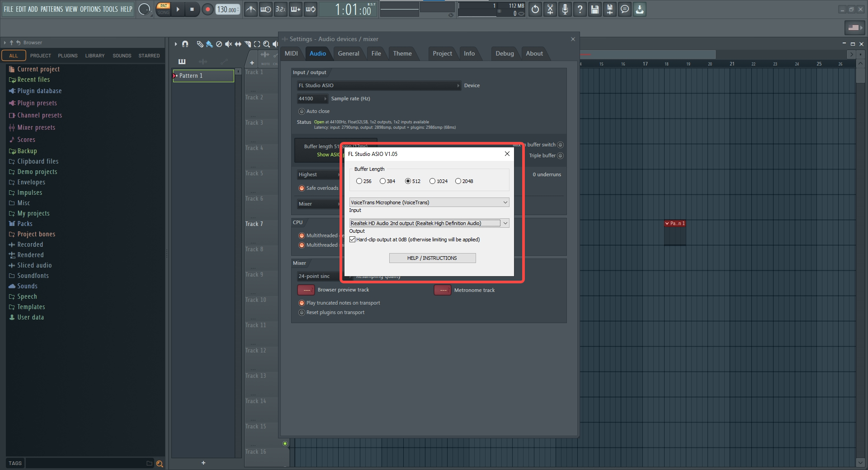Click the microphone recording icon
Screen dimensions: 868x470
coord(565,9)
